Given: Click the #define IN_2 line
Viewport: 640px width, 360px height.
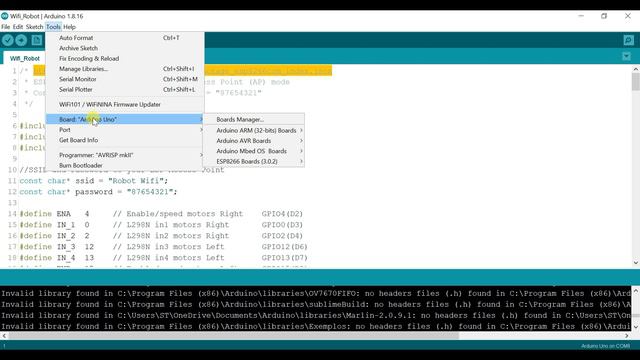Looking at the screenshot, I should tap(161, 236).
